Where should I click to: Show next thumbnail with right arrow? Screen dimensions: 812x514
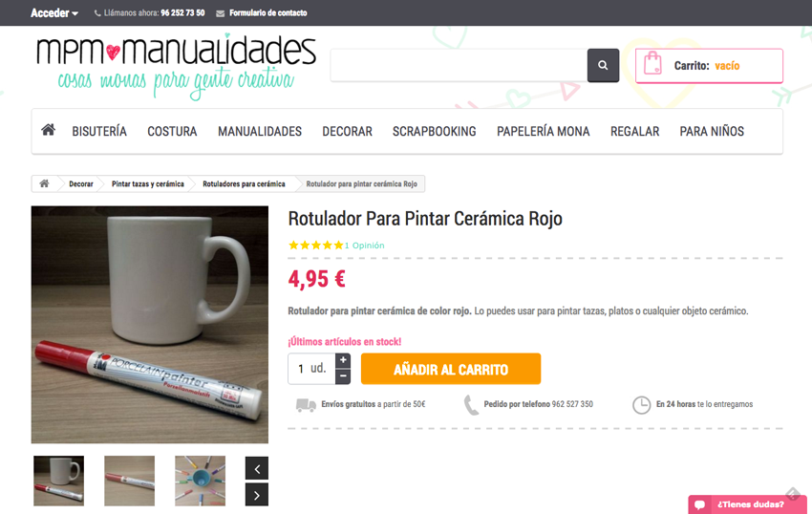pyautogui.click(x=257, y=495)
